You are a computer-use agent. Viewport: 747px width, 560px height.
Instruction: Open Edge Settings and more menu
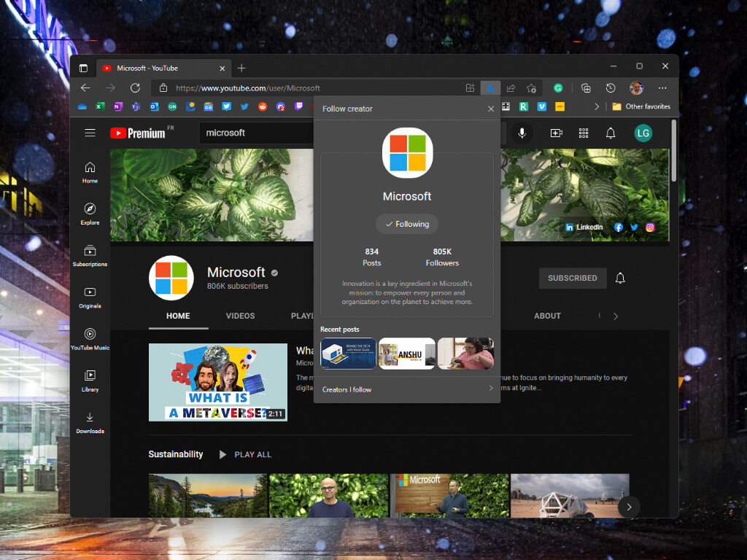(x=662, y=88)
